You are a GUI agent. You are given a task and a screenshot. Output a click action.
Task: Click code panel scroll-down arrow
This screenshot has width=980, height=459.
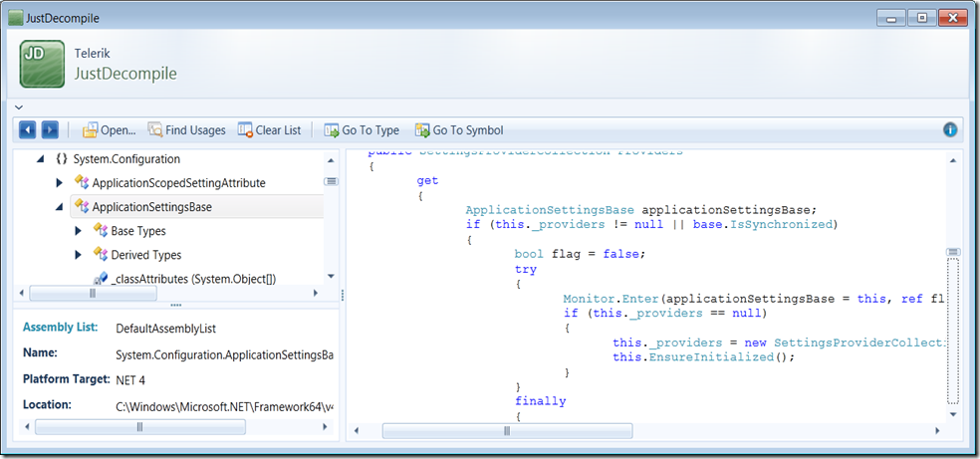click(953, 413)
